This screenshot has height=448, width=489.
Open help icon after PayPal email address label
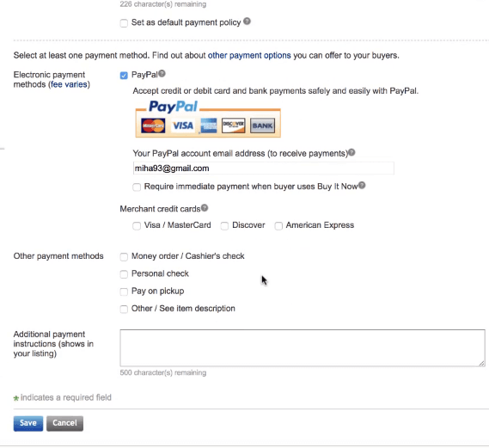(351, 152)
